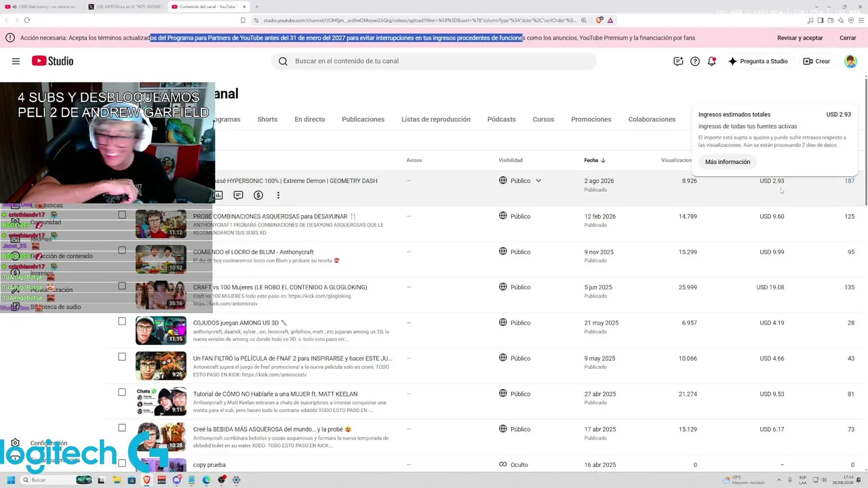Click the search box in YouTube Studio

(x=434, y=61)
